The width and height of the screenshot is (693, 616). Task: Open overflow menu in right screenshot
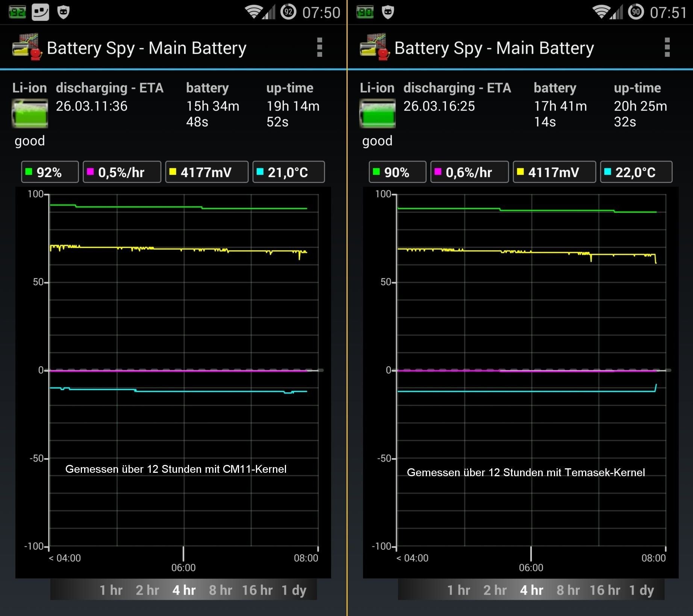click(667, 47)
